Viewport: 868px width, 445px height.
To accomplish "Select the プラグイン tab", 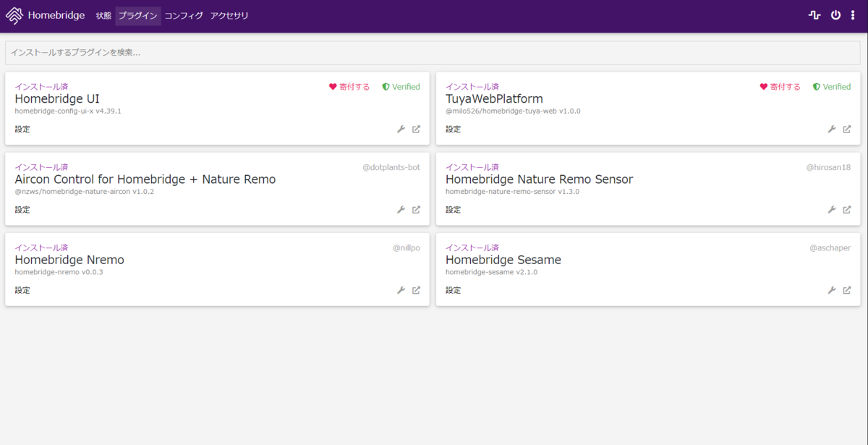I will point(138,16).
